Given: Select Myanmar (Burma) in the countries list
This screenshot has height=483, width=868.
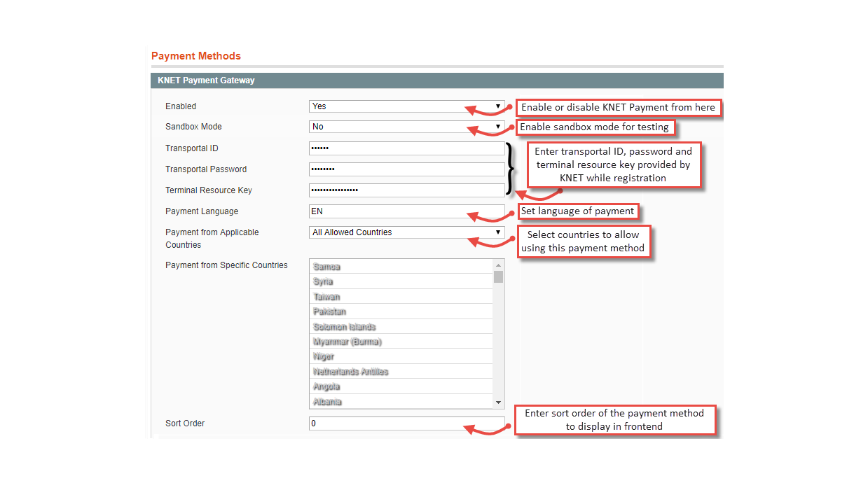Looking at the screenshot, I should [x=401, y=342].
